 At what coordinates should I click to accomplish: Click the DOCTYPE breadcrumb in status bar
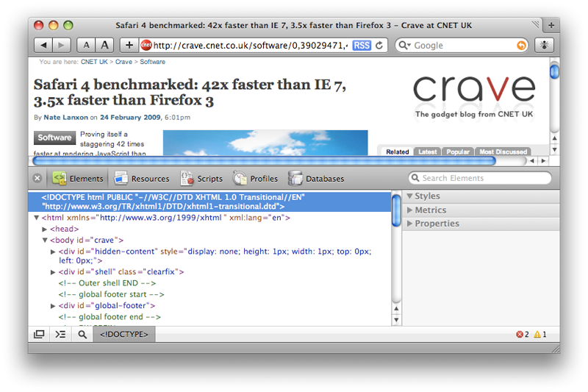click(124, 334)
